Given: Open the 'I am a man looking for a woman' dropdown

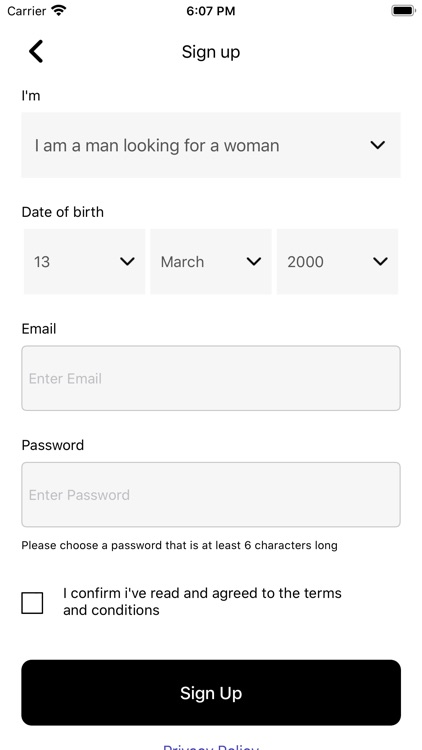Looking at the screenshot, I should 211,145.
